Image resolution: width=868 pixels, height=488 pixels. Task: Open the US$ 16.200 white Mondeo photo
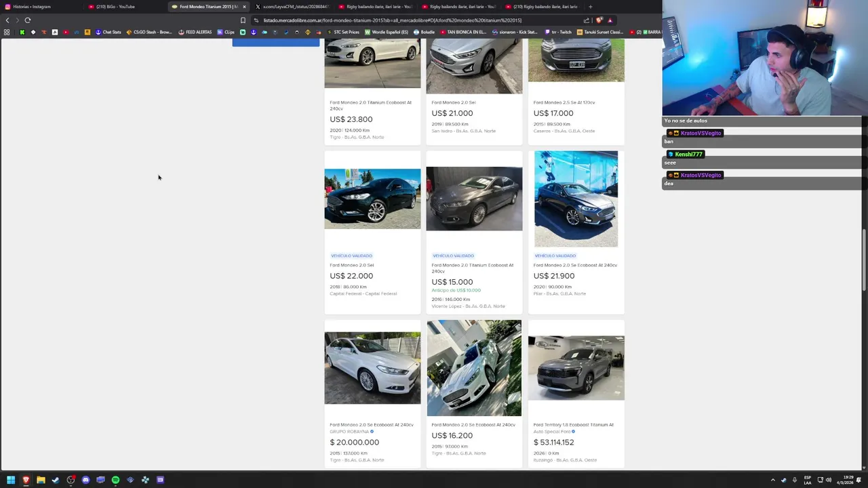pyautogui.click(x=474, y=368)
